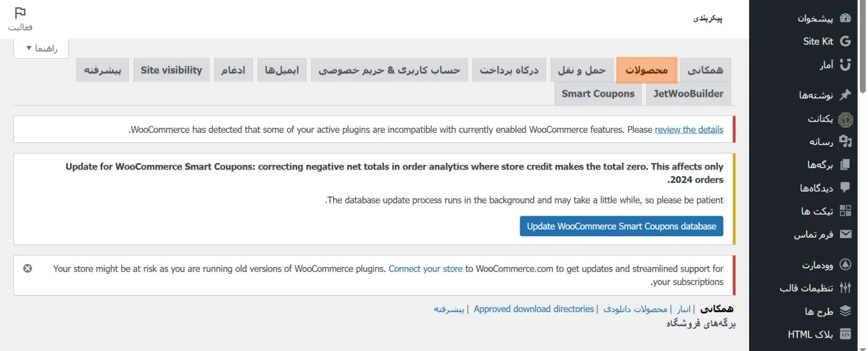Dismiss the store risk notice
868x351 pixels.
pyautogui.click(x=27, y=268)
